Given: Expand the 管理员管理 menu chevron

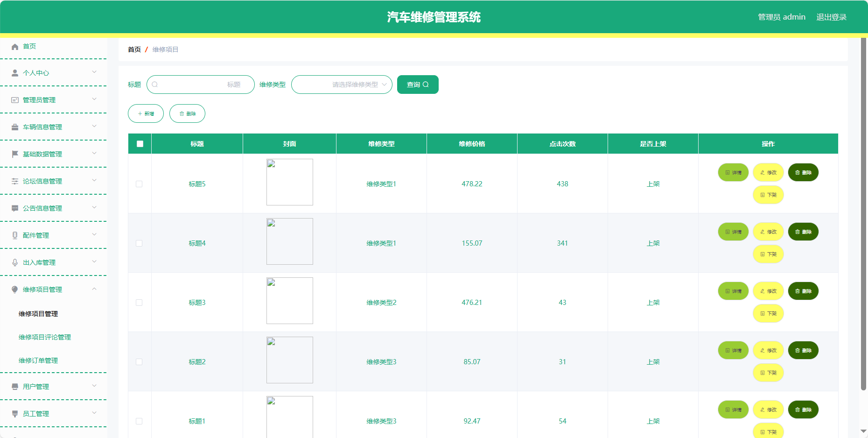Looking at the screenshot, I should click(x=94, y=99).
